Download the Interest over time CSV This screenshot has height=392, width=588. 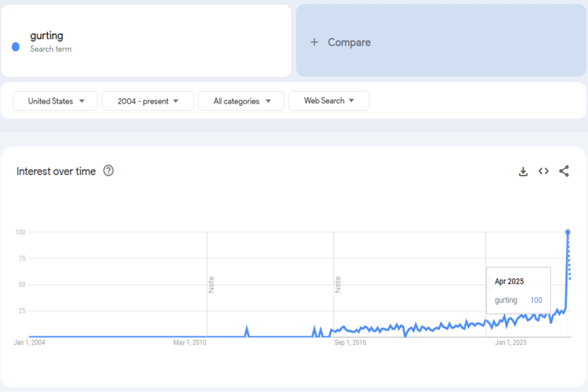pyautogui.click(x=523, y=172)
